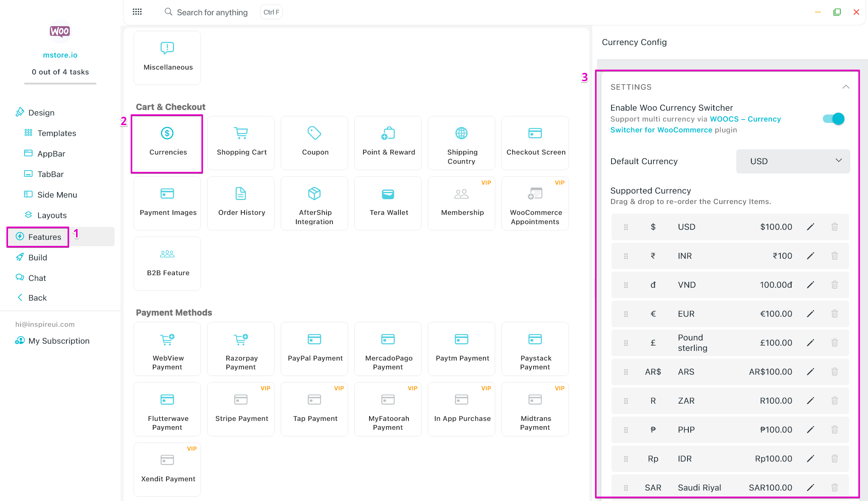
Task: Open the Razorpay Payment card
Action: point(241,349)
